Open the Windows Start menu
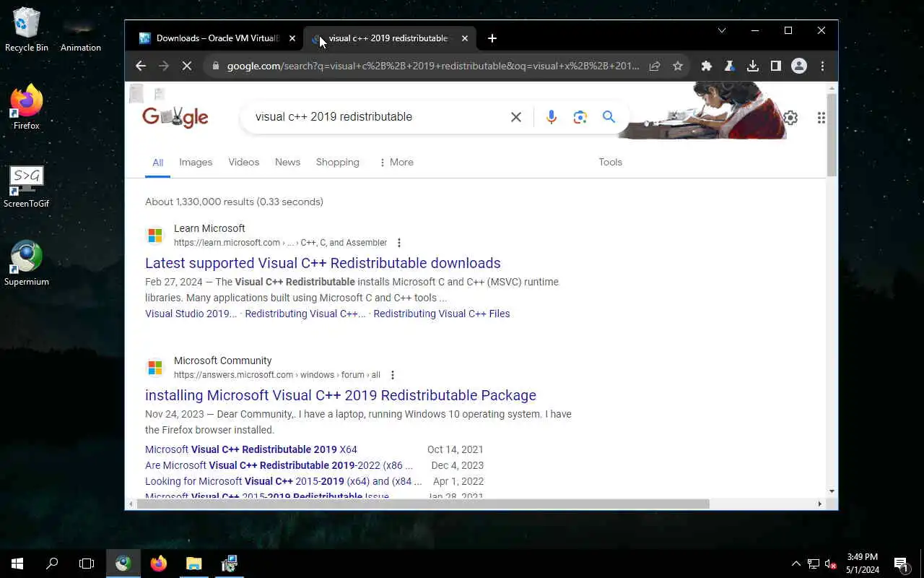 (x=17, y=564)
